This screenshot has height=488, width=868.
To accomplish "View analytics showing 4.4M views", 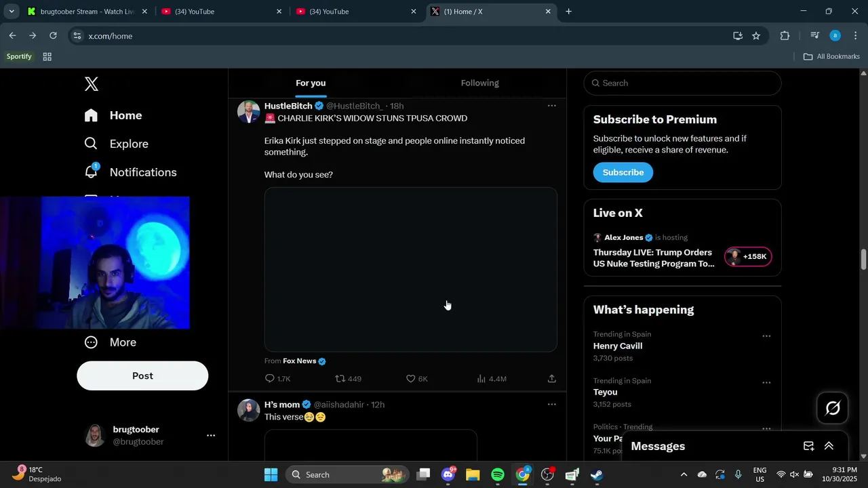I will 492,379.
